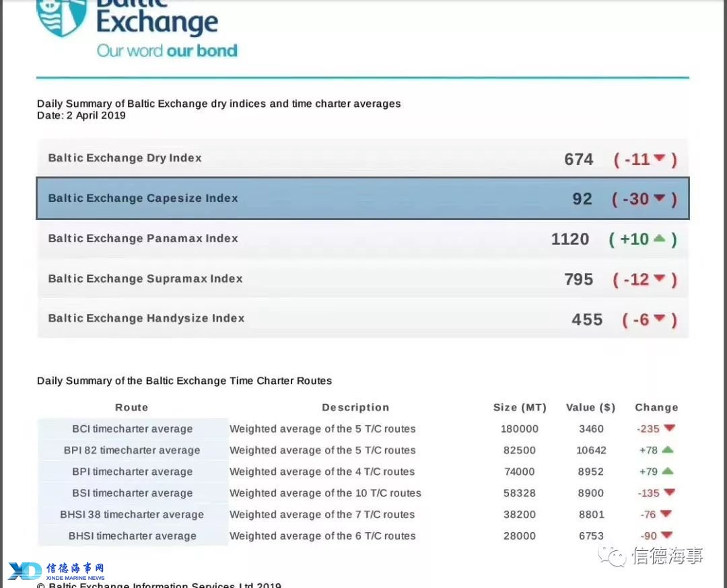Screen dimensions: 727x588
Task: Select the Baltic Exchange Panamax Index label
Action: pyautogui.click(x=143, y=238)
